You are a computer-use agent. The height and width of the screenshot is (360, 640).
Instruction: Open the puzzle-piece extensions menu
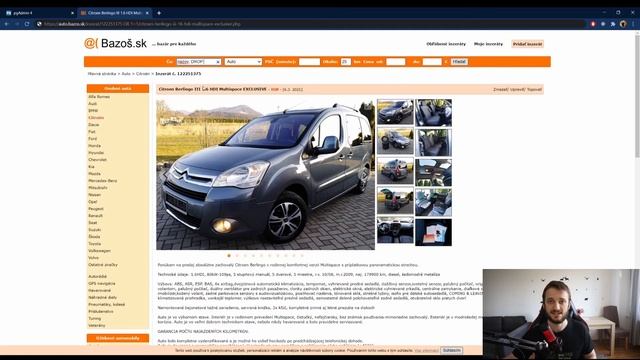[x=613, y=24]
